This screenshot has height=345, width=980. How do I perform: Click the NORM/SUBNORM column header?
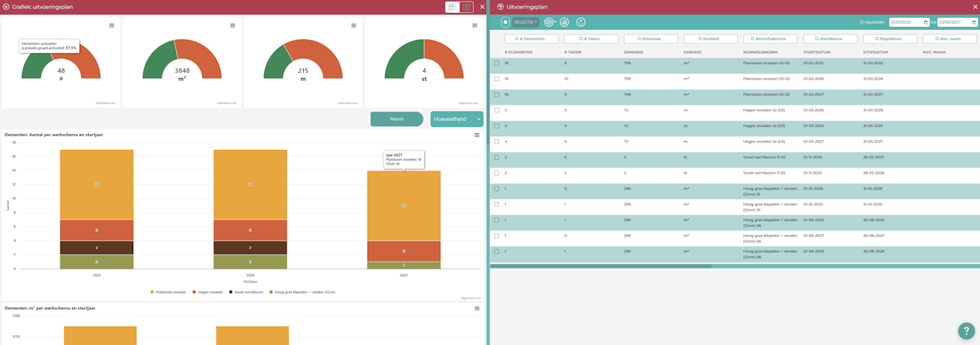tap(761, 52)
